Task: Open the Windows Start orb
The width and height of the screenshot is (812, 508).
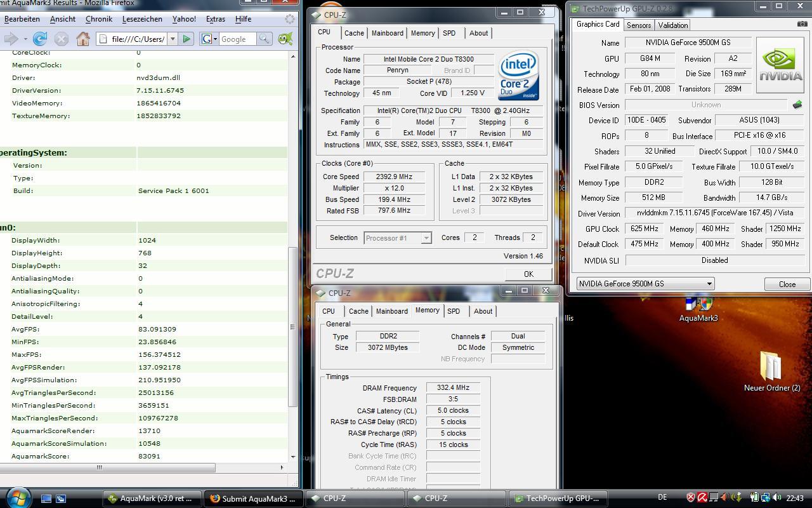Action: [17, 498]
